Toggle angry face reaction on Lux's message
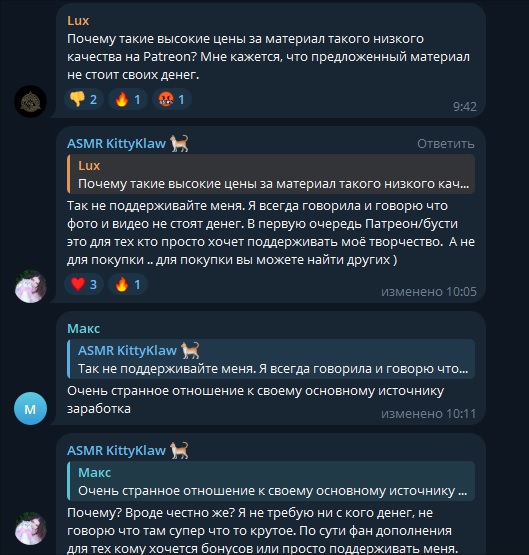 172,99
